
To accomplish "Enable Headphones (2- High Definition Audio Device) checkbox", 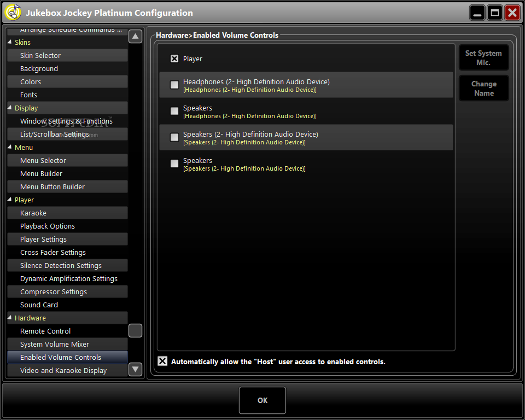I will (174, 85).
